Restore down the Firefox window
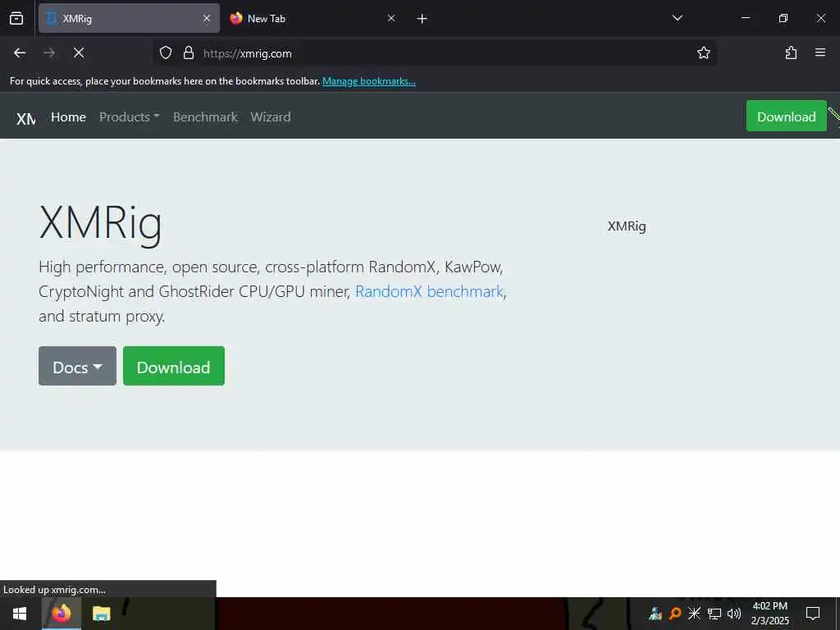840x630 pixels. 783,18
